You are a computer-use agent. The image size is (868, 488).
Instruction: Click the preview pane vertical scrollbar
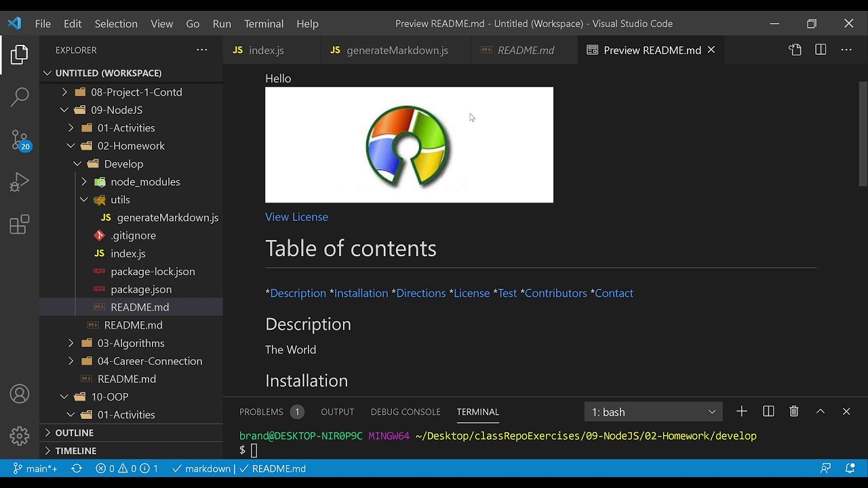pyautogui.click(x=863, y=133)
